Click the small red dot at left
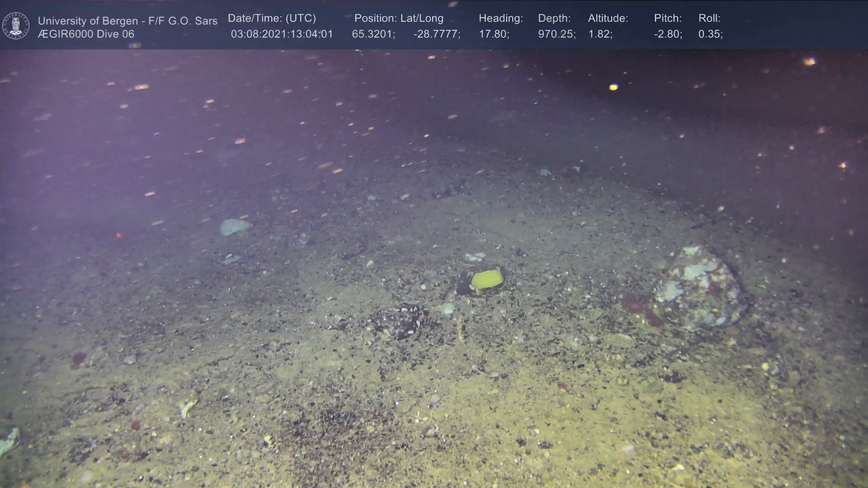Image resolution: width=868 pixels, height=488 pixels. tap(118, 235)
